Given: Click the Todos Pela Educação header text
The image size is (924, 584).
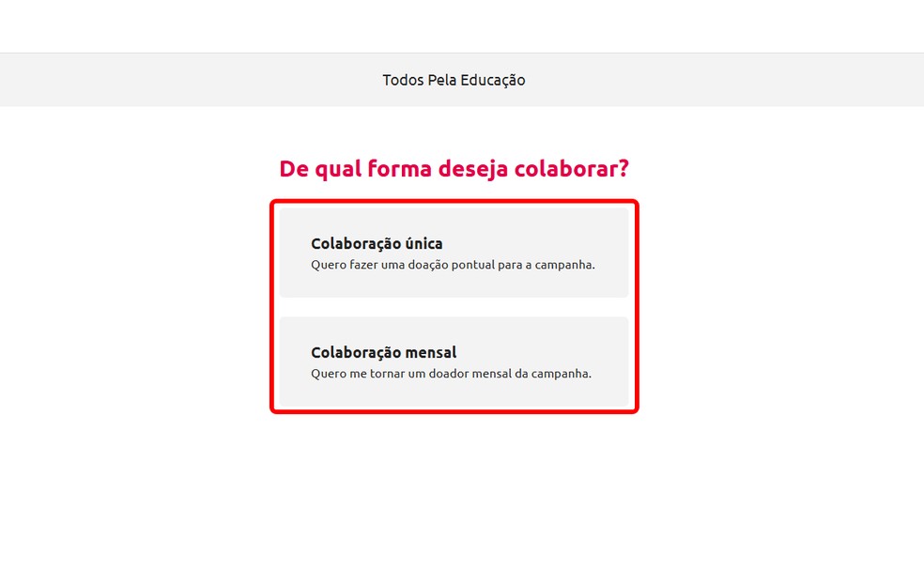Looking at the screenshot, I should 454,80.
